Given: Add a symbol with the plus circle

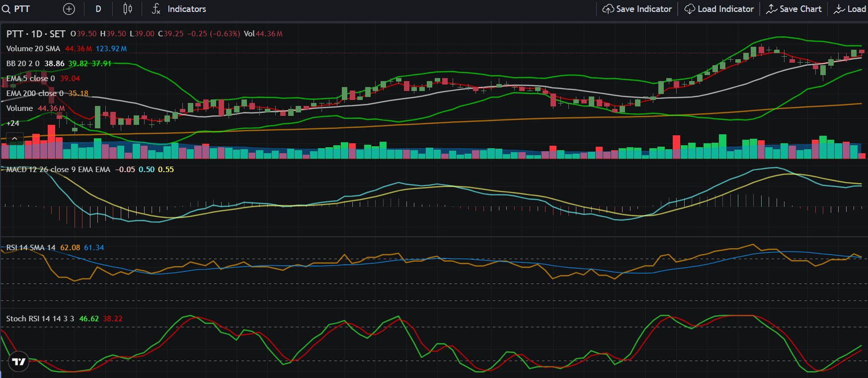Looking at the screenshot, I should pyautogui.click(x=69, y=9).
